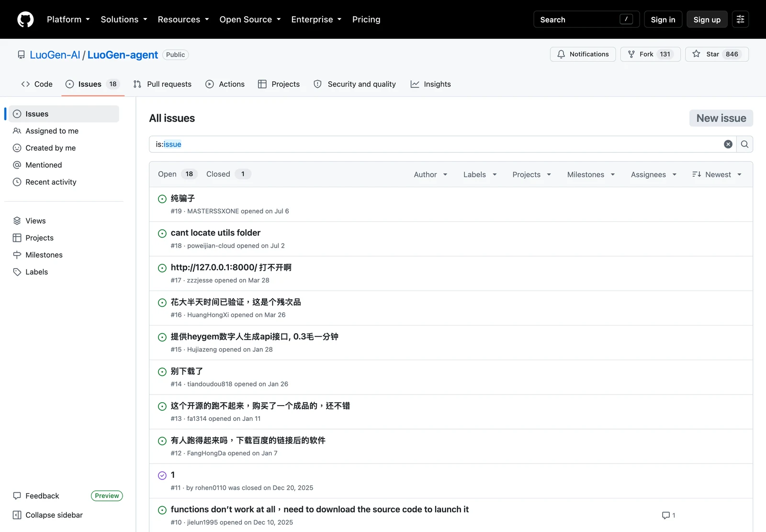The width and height of the screenshot is (766, 532).
Task: Open the Milestones filter dropdown
Action: tap(591, 175)
